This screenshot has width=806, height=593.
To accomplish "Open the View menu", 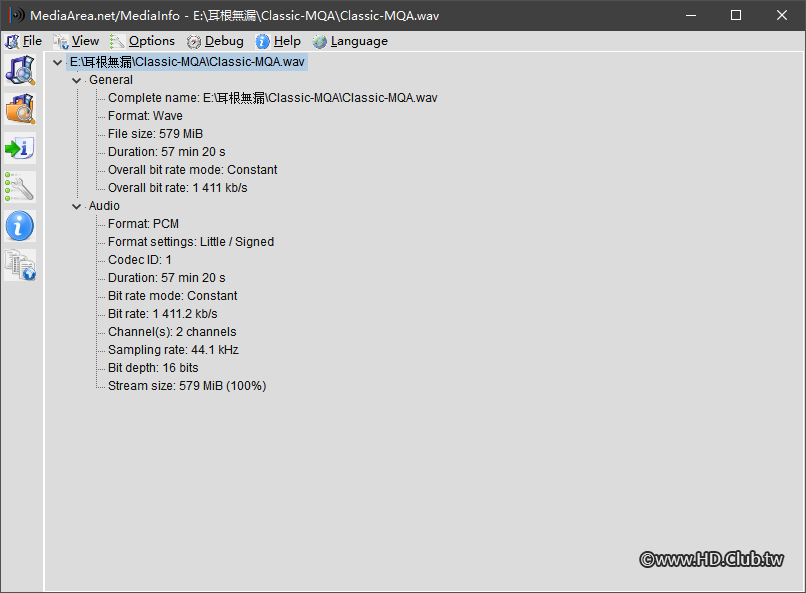I will [x=77, y=41].
